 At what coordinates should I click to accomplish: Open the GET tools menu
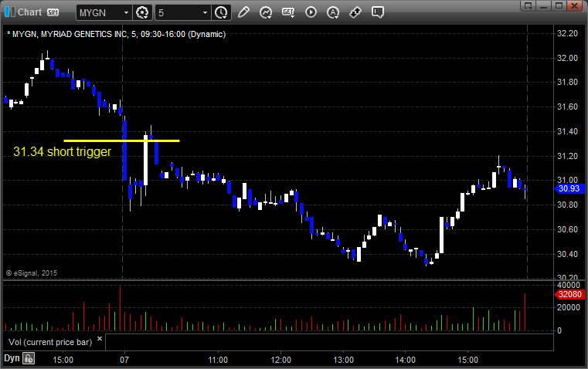coord(288,12)
